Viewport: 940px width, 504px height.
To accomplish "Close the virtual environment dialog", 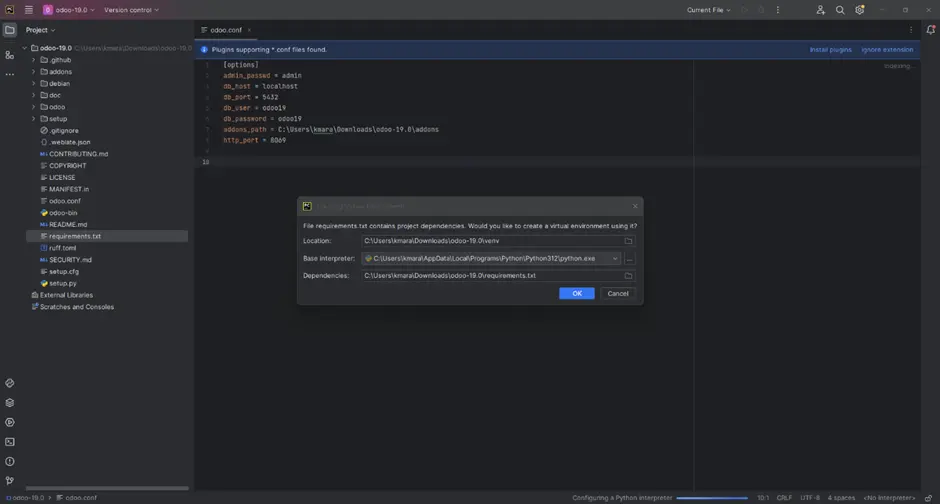I will click(x=635, y=206).
